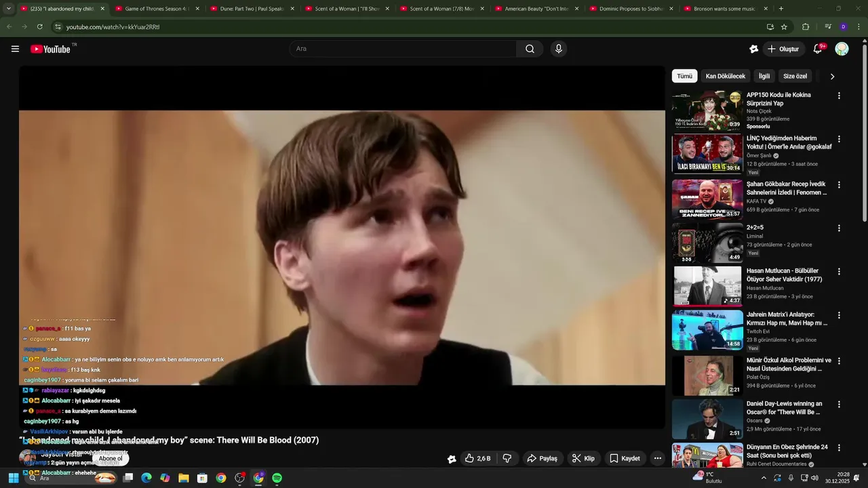
Task: Click the Klip button
Action: 583,459
